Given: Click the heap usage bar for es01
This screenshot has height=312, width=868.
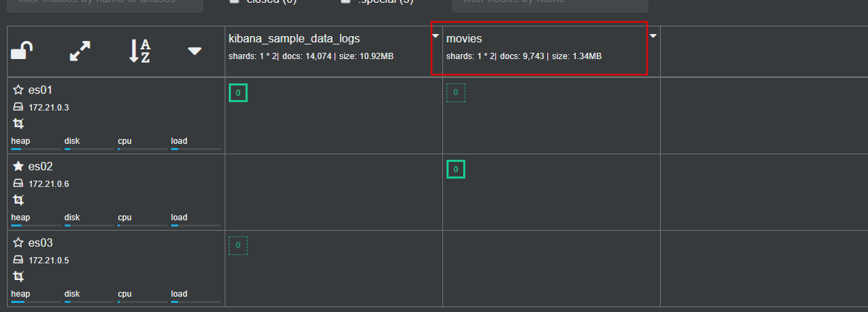Looking at the screenshot, I should point(35,149).
